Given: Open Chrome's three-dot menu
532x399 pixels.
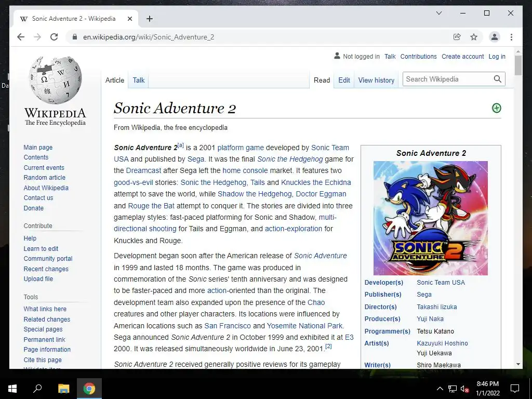Looking at the screenshot, I should click(x=511, y=37).
